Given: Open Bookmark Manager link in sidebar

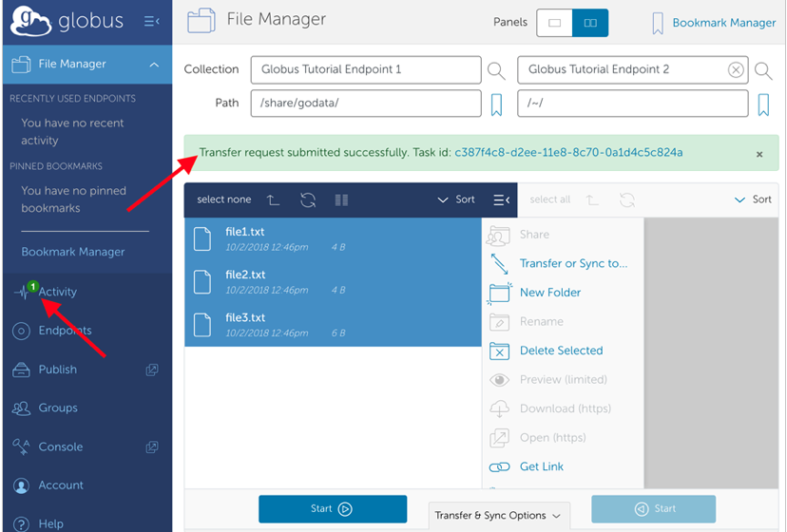Looking at the screenshot, I should (73, 252).
